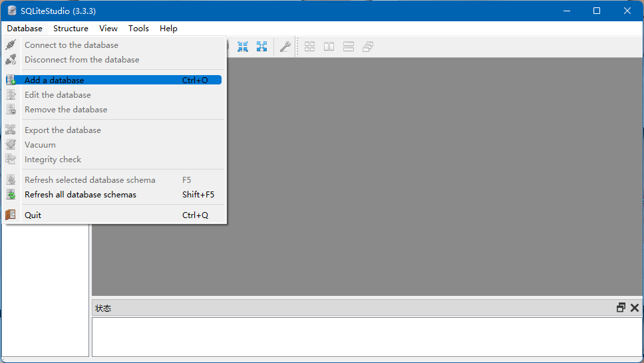
Task: Click the plug icon beside Connect to the database
Action: point(11,45)
